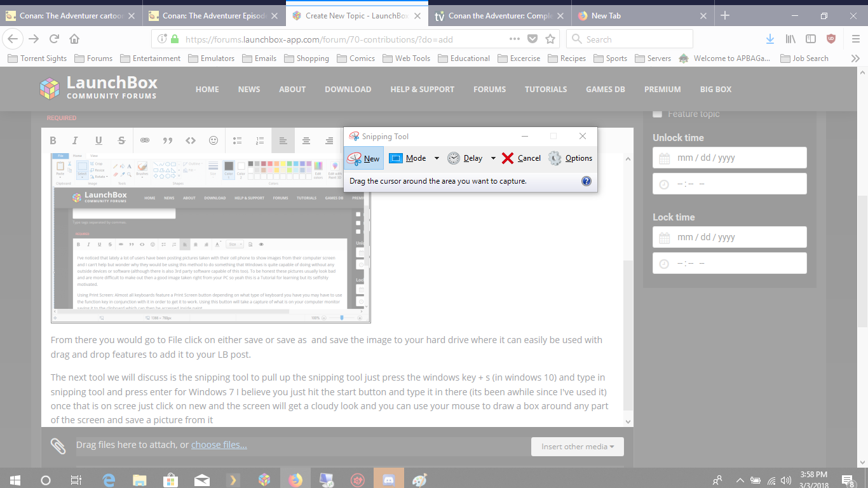
Task: Click the Mode button in Snipping Tool
Action: [407, 158]
